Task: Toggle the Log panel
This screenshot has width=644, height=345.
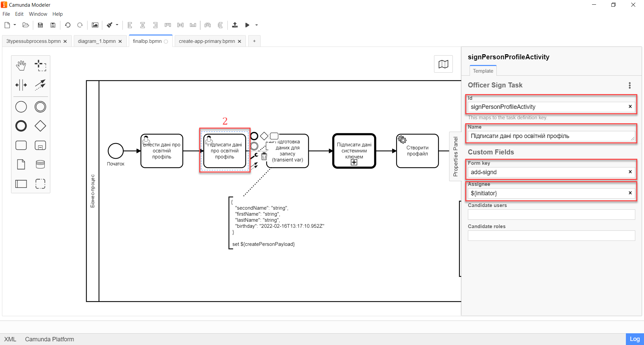Action: point(635,339)
